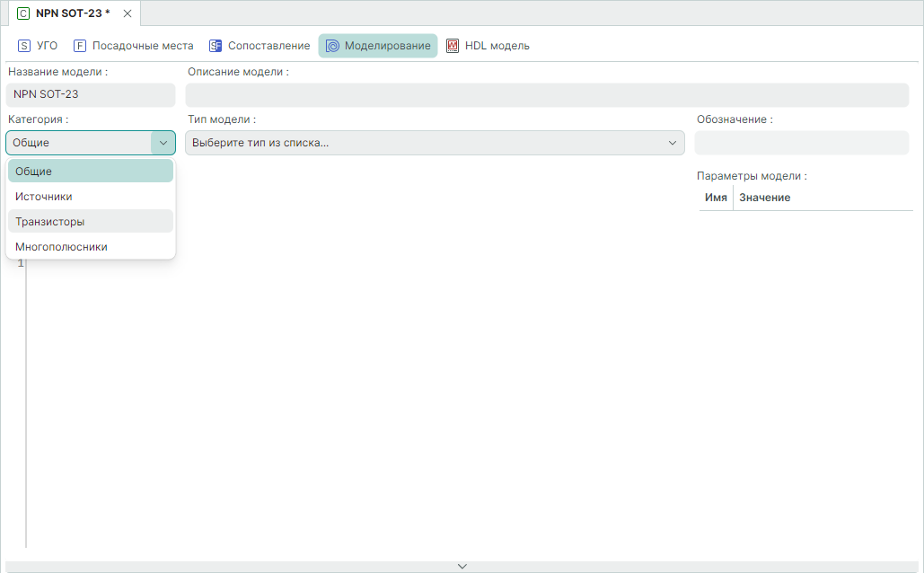Click the Параметры модели label
This screenshot has width=924, height=573.
(752, 176)
